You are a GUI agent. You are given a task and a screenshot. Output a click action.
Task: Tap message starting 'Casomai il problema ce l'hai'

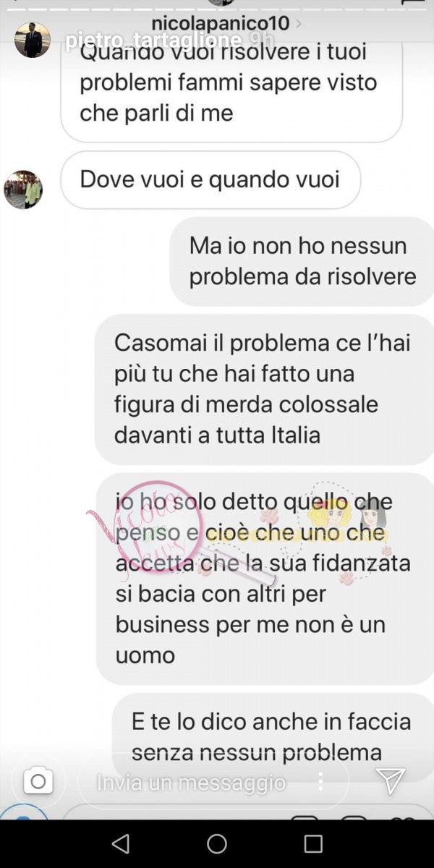264,389
